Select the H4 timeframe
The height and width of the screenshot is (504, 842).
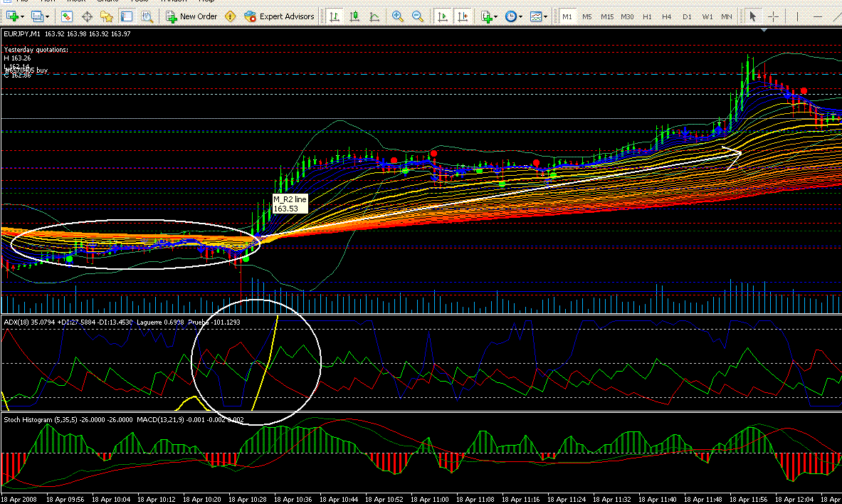[666, 16]
